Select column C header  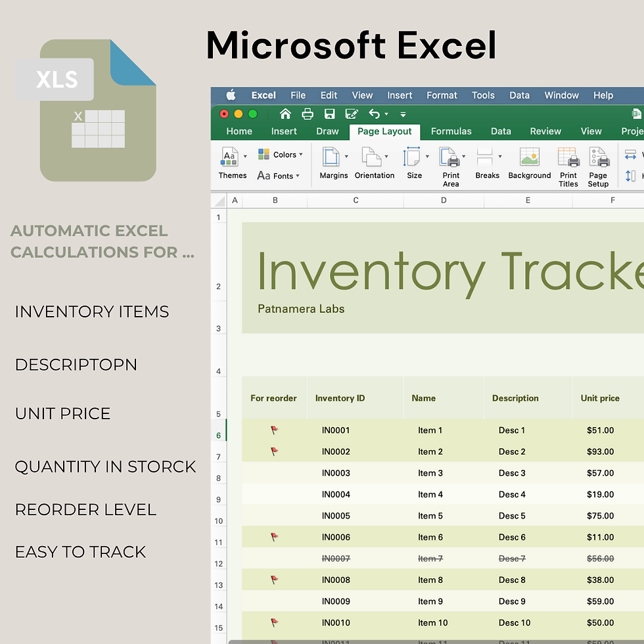pos(356,200)
